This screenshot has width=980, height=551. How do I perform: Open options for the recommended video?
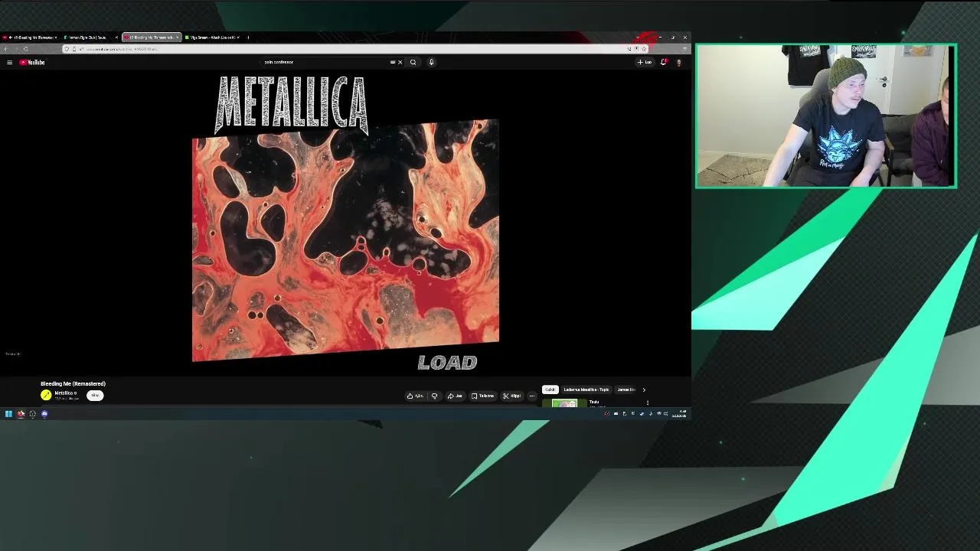pos(648,403)
